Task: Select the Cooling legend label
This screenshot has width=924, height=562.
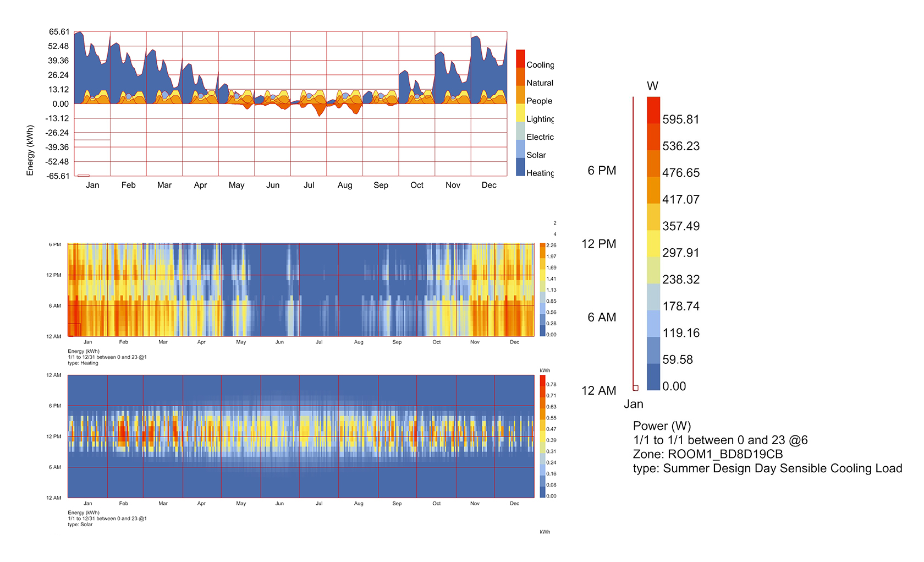Action: click(540, 65)
